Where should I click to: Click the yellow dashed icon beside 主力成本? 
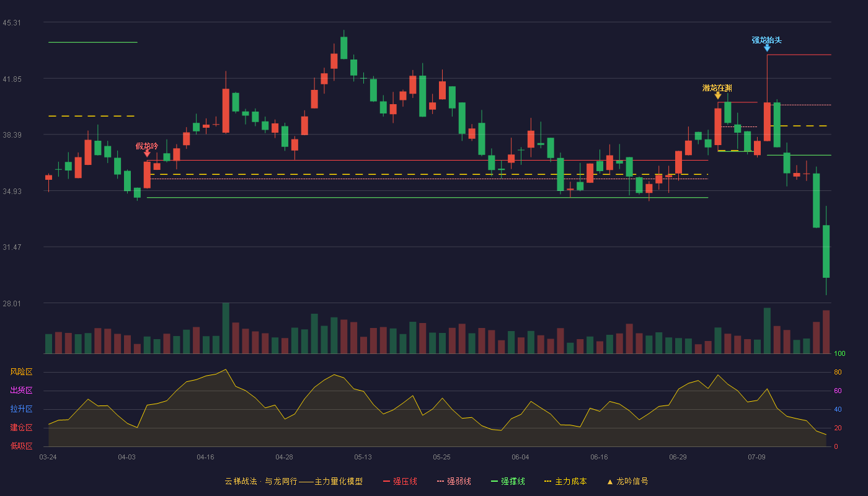(x=547, y=481)
